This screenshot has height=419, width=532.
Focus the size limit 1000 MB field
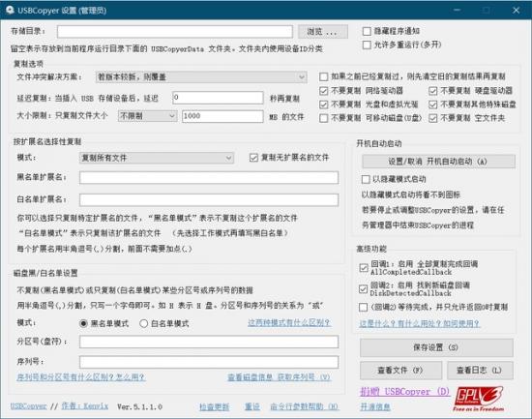point(222,116)
